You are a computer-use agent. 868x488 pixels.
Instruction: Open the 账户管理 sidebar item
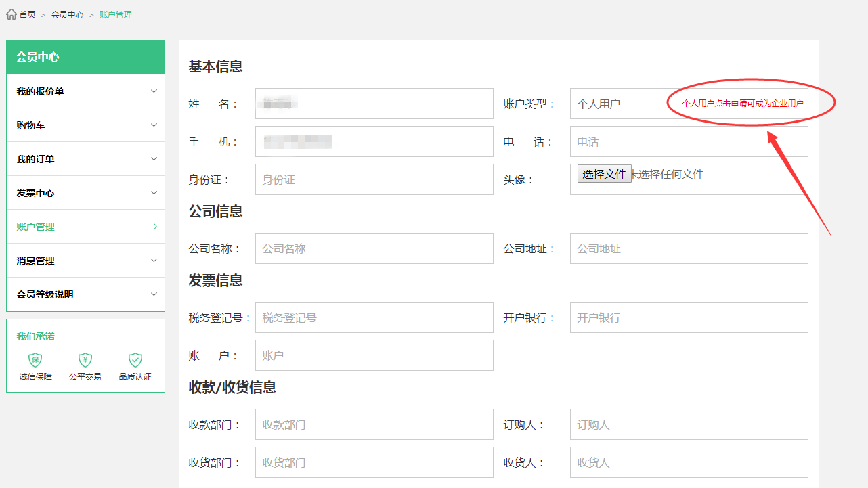click(x=85, y=227)
